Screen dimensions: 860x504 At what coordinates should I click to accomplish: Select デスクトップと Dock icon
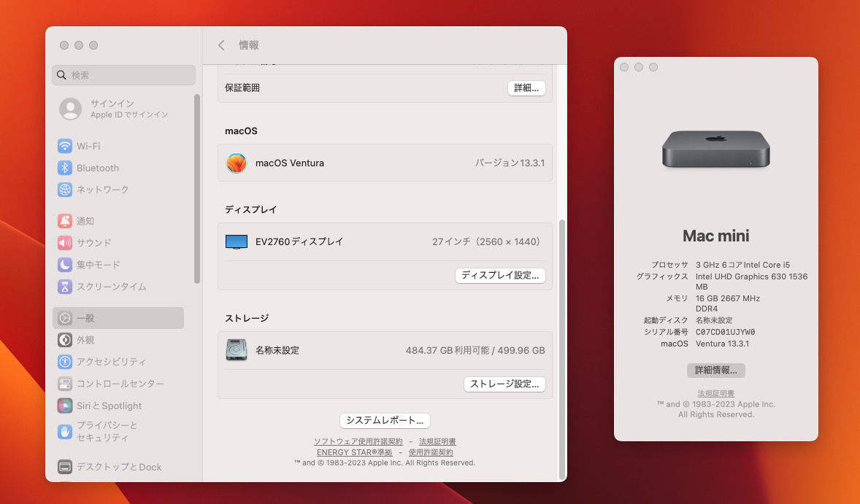pos(65,467)
